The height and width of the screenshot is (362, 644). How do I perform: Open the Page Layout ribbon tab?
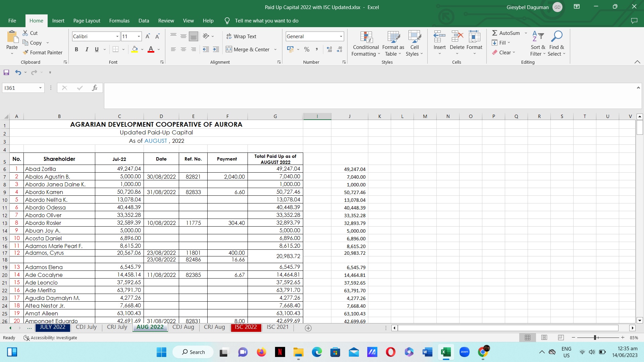[x=87, y=21]
